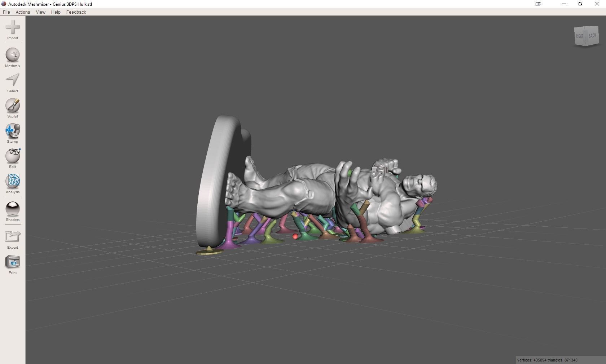Click the vertices and triangles status text

coord(547,360)
